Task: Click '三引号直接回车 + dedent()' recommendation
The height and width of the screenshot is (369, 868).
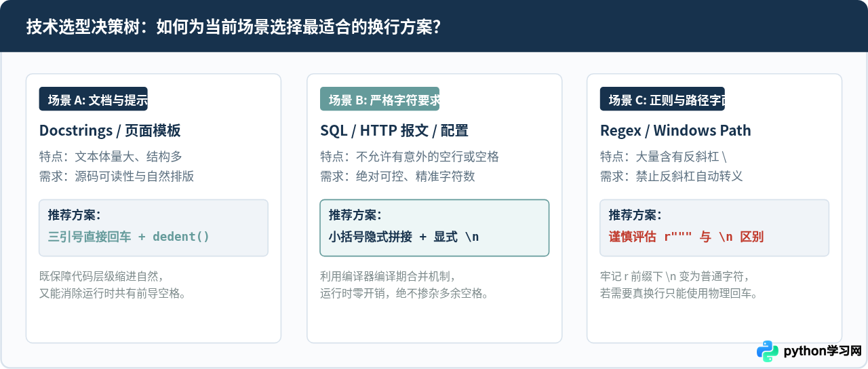Action: (x=129, y=237)
